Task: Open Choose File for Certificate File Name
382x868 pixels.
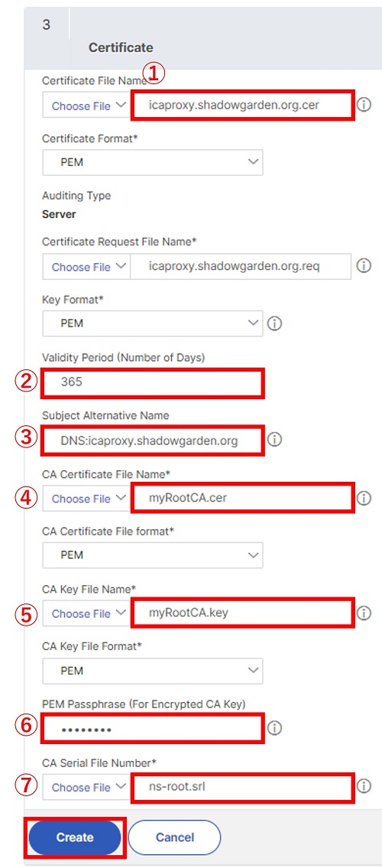Action: coord(87,106)
